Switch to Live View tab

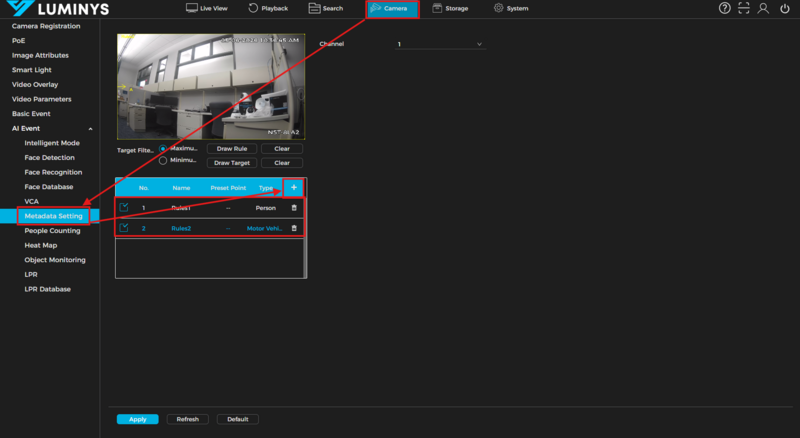207,8
